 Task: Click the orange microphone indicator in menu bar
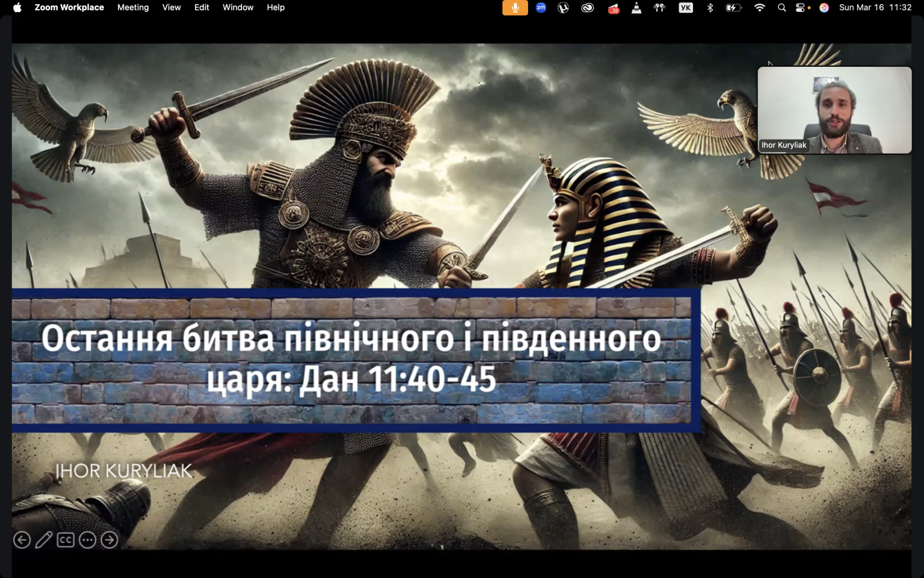pos(515,7)
